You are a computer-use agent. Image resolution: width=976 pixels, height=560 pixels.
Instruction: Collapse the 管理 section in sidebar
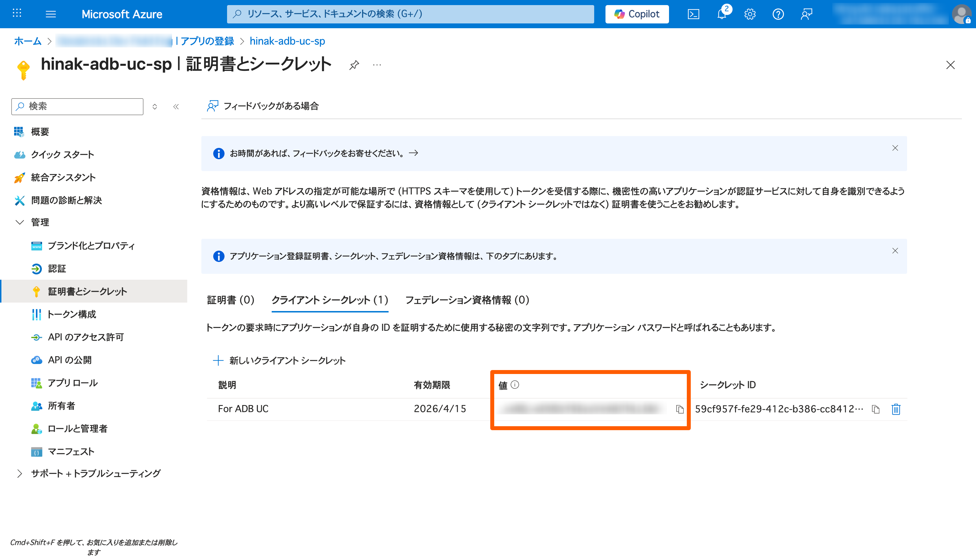coord(19,222)
